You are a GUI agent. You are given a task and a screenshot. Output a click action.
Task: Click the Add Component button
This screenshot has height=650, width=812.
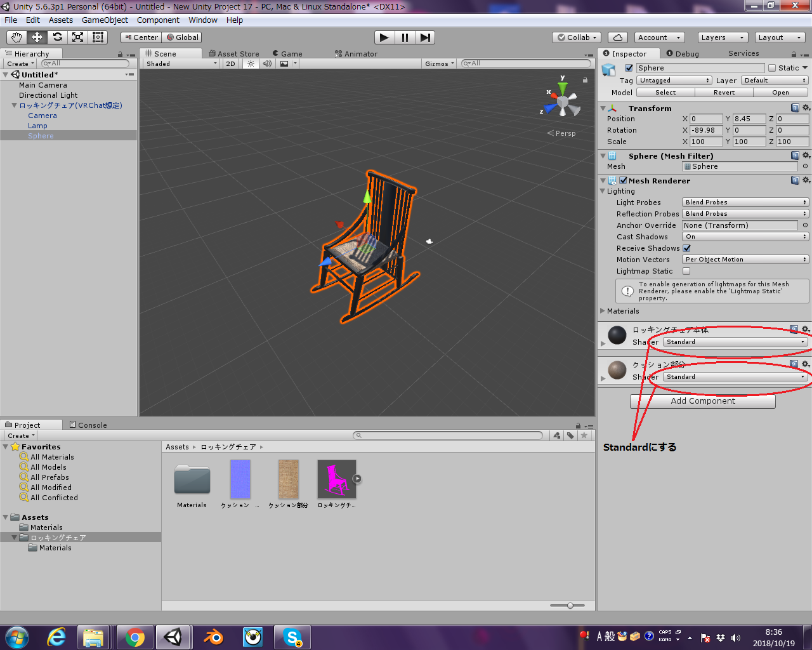tap(702, 401)
